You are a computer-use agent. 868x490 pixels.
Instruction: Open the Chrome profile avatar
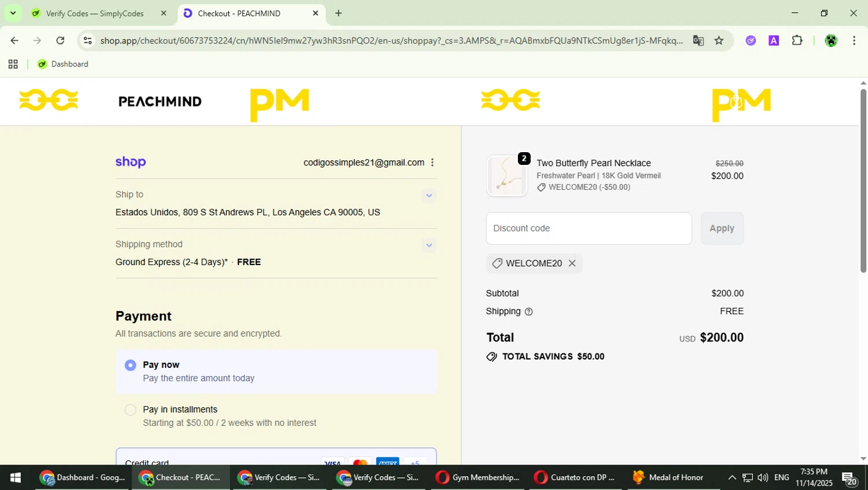tap(831, 40)
